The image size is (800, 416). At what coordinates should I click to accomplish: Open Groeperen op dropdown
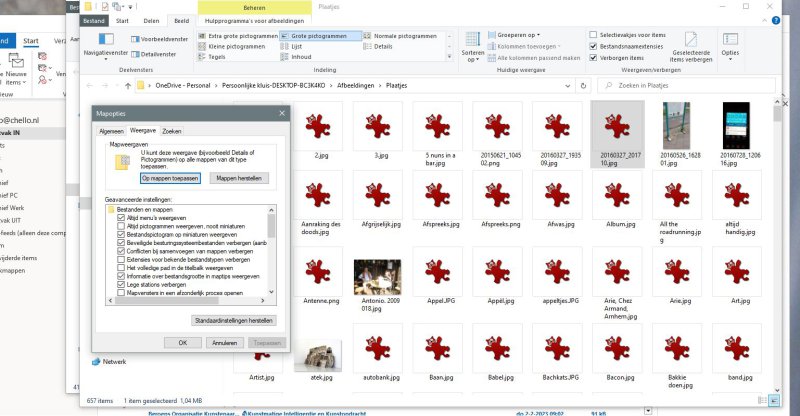pyautogui.click(x=514, y=35)
